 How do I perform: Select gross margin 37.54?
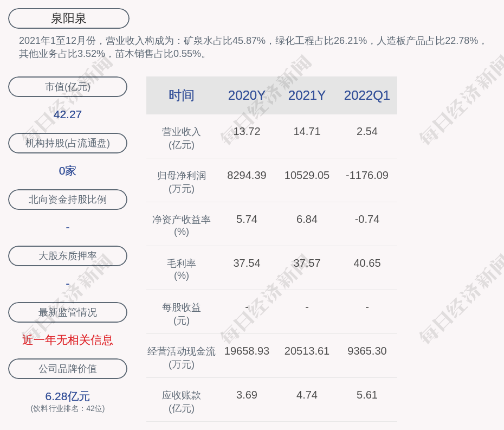coord(247,263)
